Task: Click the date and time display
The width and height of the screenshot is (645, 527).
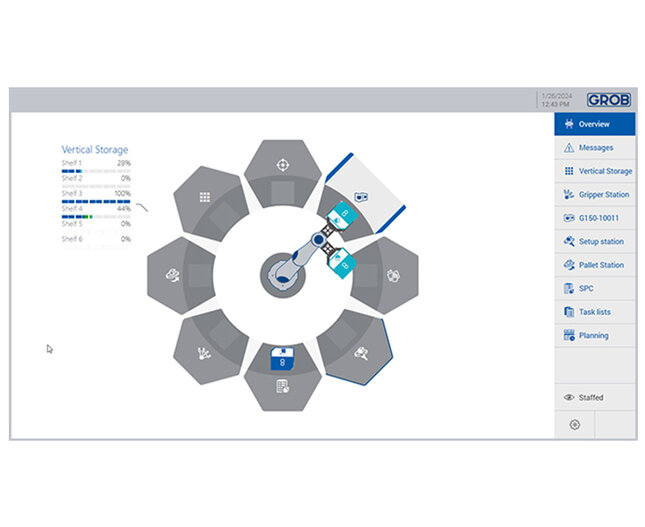Action: (x=557, y=100)
